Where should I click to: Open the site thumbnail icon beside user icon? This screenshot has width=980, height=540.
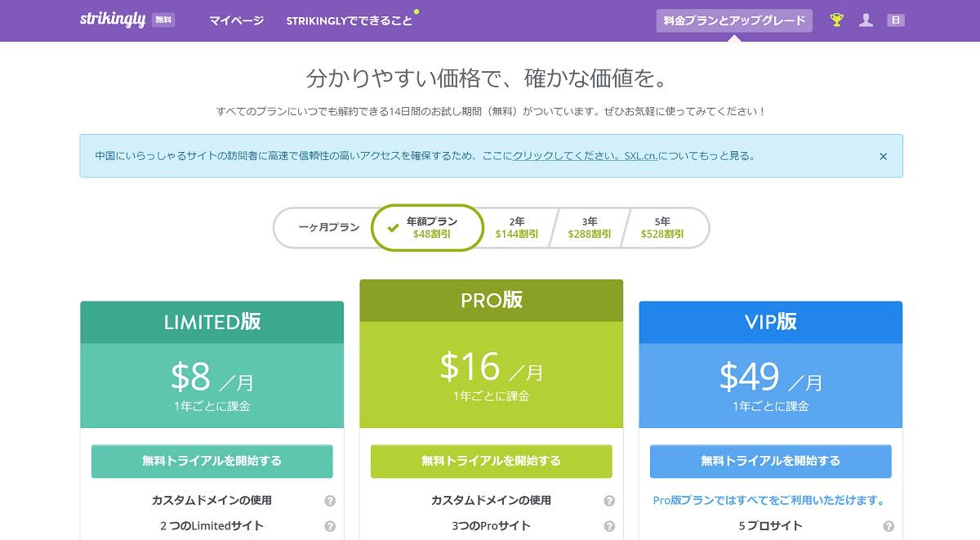895,19
